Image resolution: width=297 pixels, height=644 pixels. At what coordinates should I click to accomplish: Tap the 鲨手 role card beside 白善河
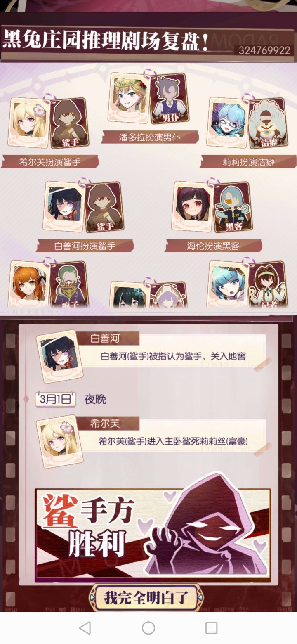point(104,207)
